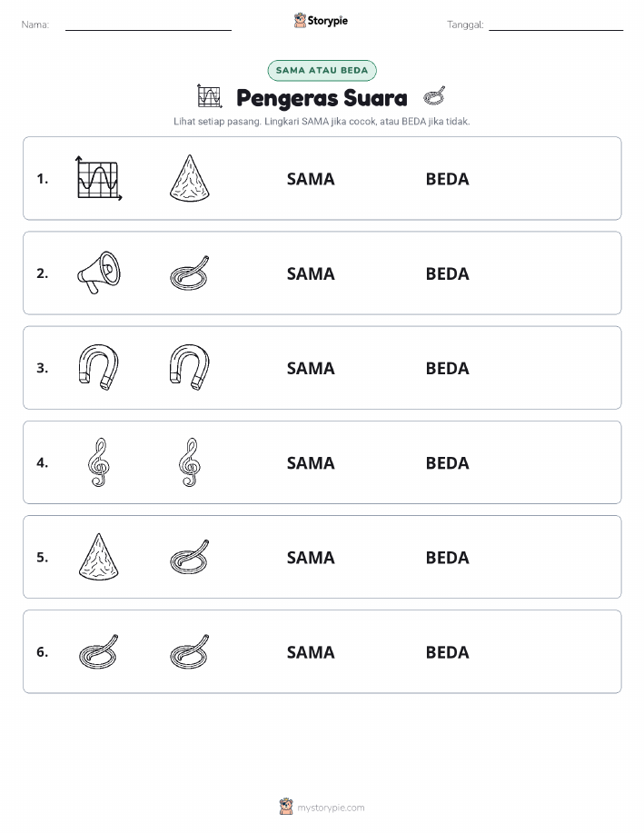This screenshot has width=644, height=833.
Task: Click the sine wave graph icon in row 1
Action: (x=99, y=178)
